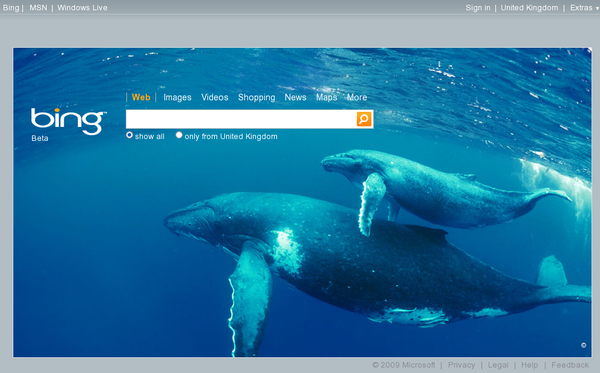Click the Beta label under logo
600x373 pixels.
click(40, 138)
